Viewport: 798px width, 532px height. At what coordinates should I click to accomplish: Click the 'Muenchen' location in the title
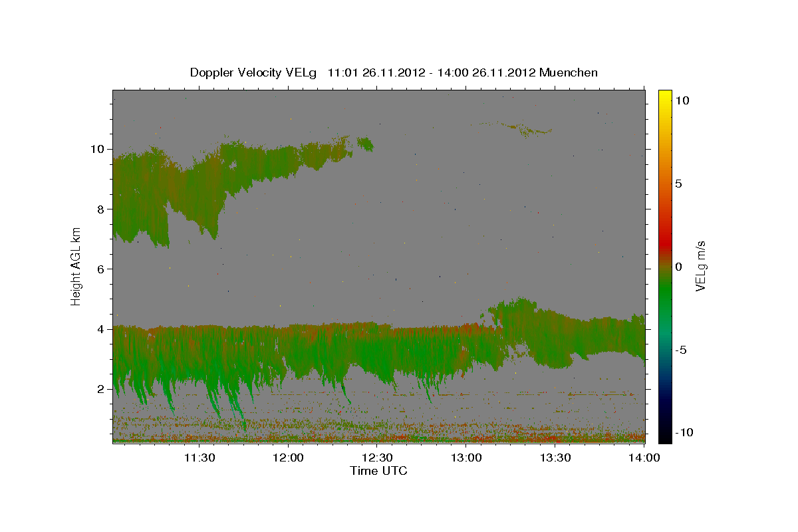(x=569, y=72)
